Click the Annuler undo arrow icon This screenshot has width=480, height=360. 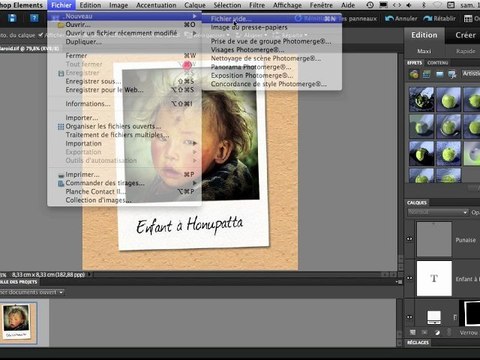click(389, 19)
